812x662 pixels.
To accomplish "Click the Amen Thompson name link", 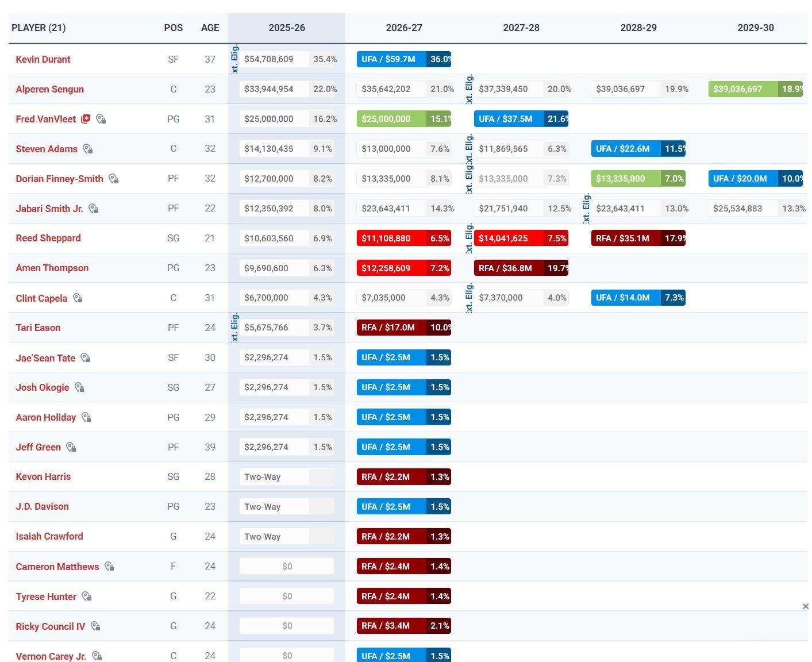I will pyautogui.click(x=52, y=268).
